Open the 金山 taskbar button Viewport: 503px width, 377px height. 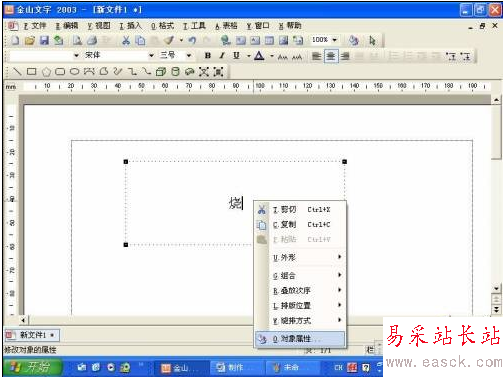pos(181,368)
